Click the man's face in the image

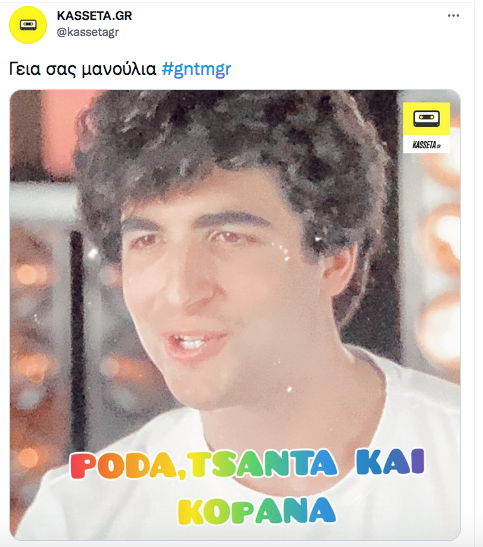point(223,286)
